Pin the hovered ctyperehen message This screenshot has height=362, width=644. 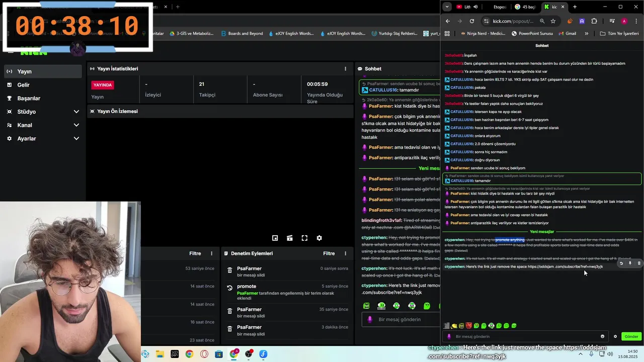click(x=630, y=263)
